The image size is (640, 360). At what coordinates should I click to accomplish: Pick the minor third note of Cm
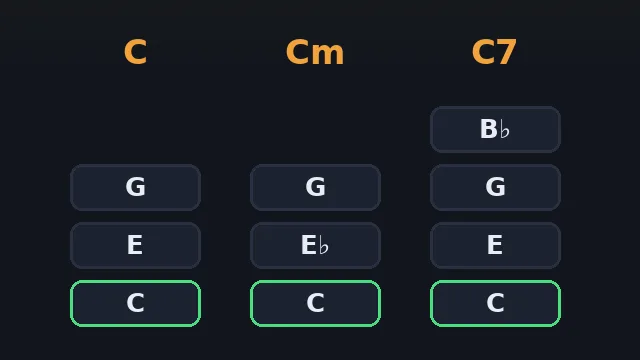(316, 245)
